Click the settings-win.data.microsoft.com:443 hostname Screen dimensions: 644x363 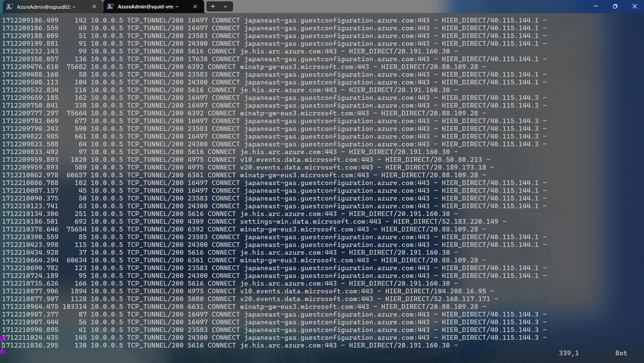310,221
